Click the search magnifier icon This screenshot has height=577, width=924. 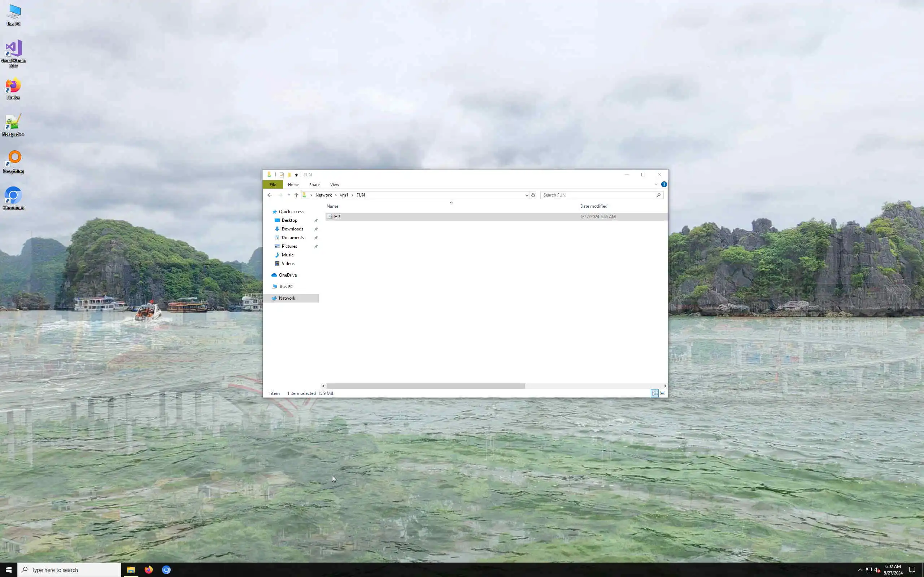coord(658,195)
